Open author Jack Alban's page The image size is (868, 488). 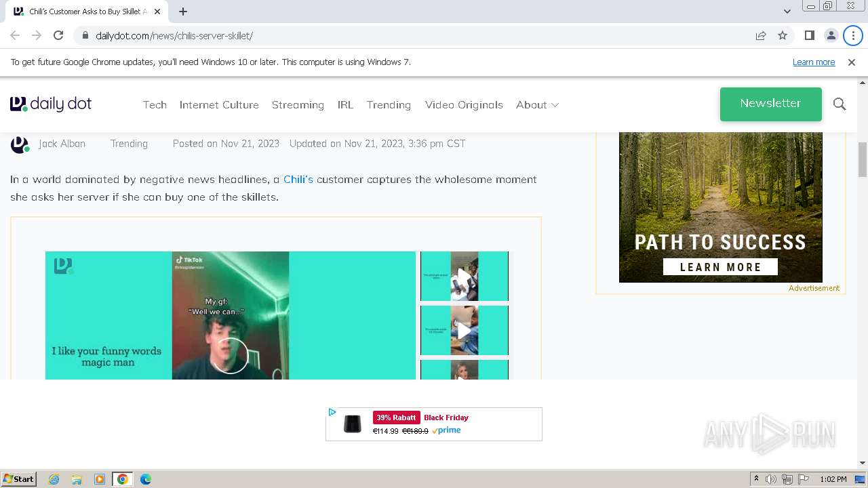(62, 144)
